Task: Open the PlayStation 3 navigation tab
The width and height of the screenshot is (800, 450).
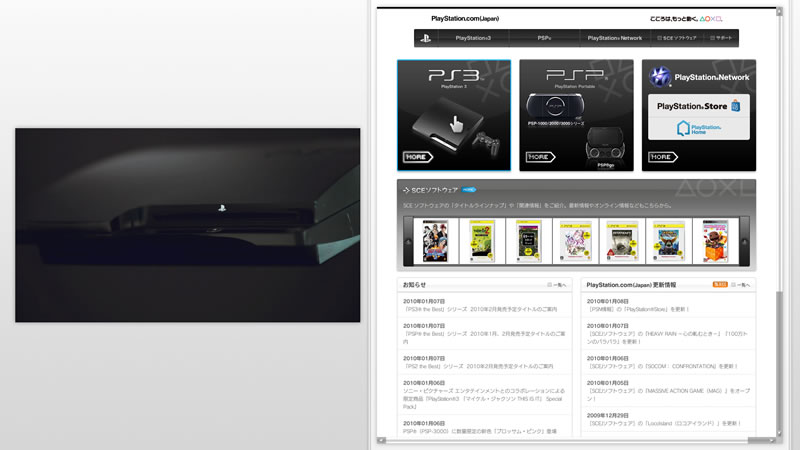Action: (472, 38)
